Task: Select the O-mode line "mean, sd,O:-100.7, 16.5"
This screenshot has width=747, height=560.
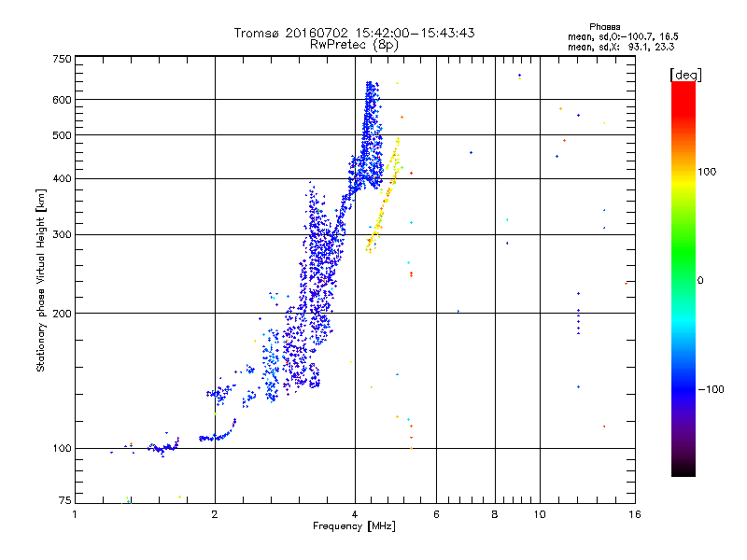Action: (623, 36)
